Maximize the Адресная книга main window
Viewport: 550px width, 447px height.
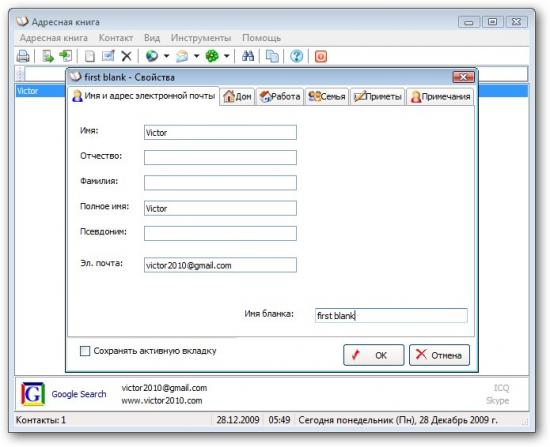point(492,22)
